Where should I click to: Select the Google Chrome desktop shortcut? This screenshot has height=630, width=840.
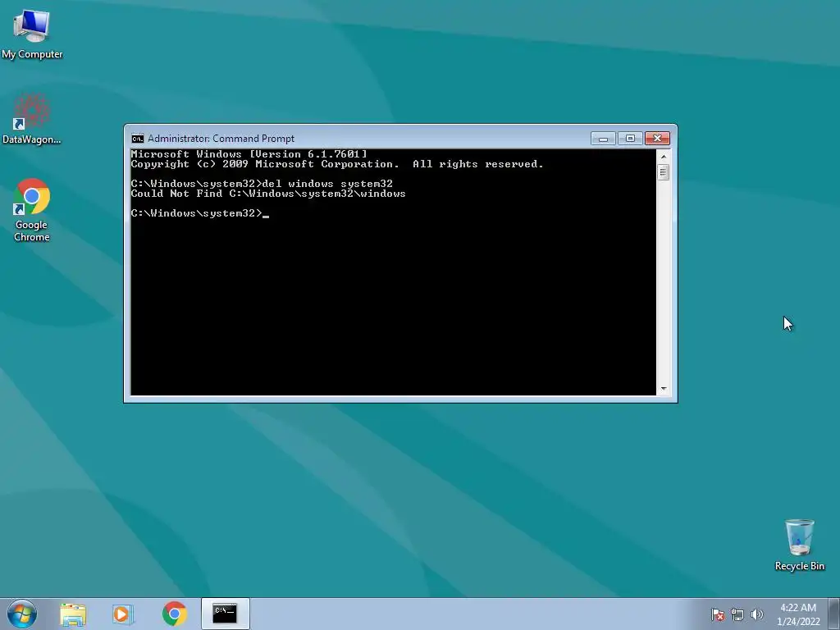point(32,210)
